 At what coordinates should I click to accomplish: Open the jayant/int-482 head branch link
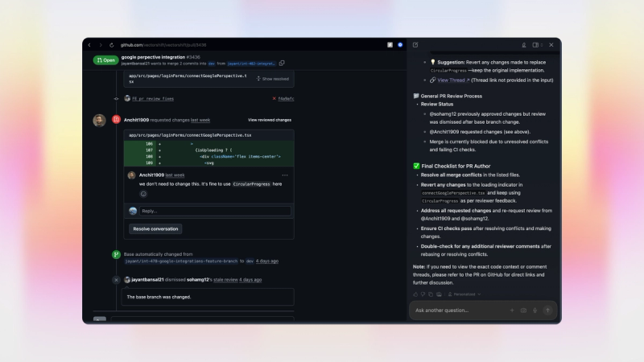pos(251,64)
